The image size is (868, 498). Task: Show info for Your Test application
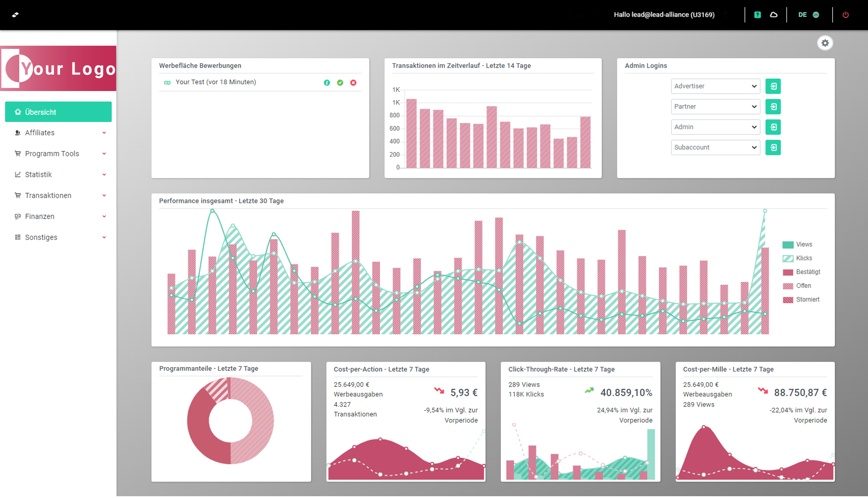(326, 83)
